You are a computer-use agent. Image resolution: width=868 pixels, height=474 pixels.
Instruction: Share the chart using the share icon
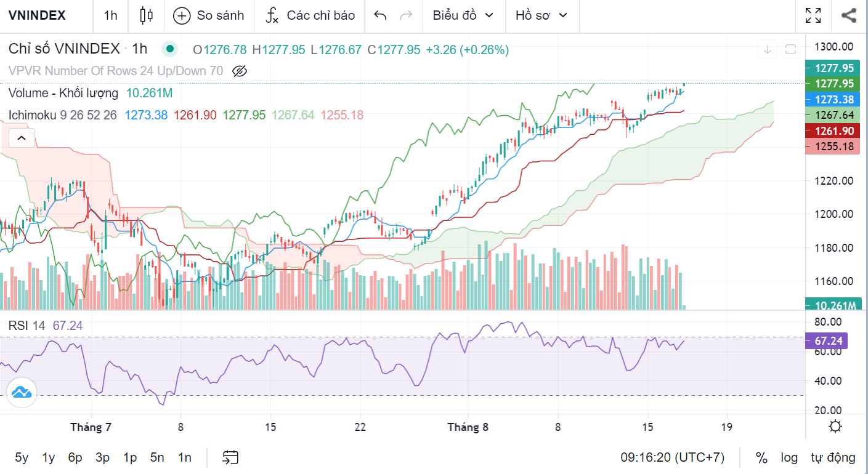[849, 16]
